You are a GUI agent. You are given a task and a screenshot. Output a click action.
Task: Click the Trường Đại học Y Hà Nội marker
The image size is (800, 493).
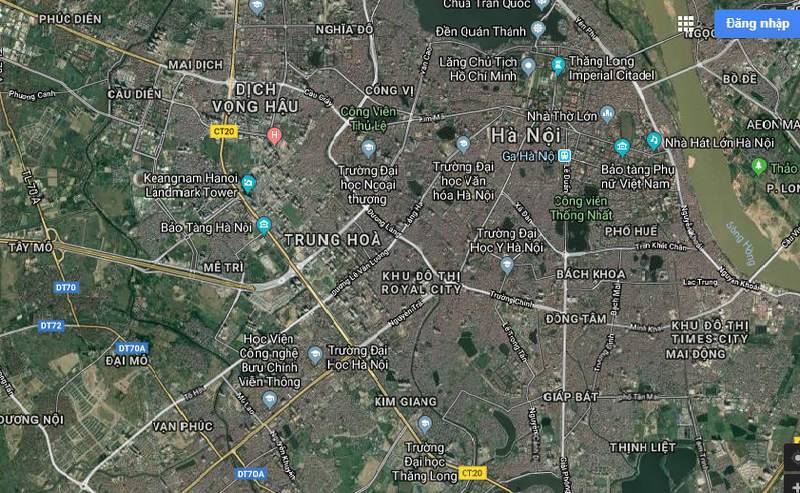[507, 266]
